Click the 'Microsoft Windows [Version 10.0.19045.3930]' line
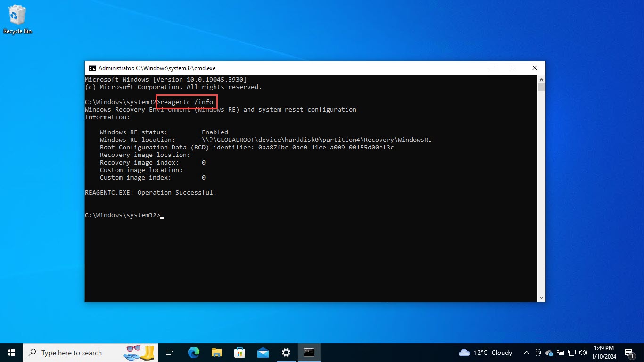Image resolution: width=644 pixels, height=362 pixels. point(166,80)
